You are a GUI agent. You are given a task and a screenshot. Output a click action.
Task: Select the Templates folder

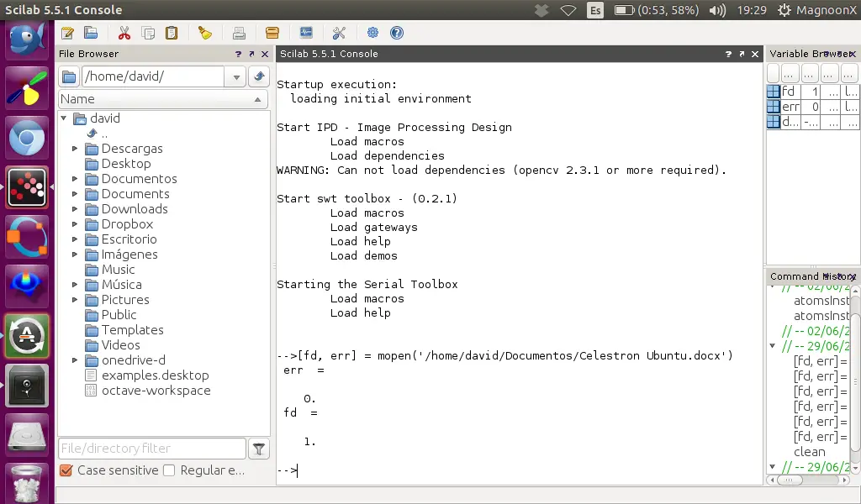pos(132,330)
